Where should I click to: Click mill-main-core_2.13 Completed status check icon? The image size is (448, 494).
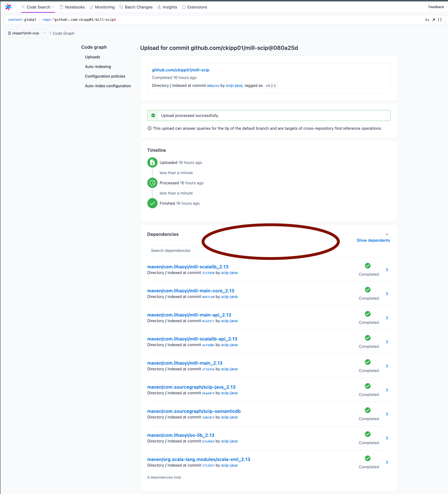point(367,289)
